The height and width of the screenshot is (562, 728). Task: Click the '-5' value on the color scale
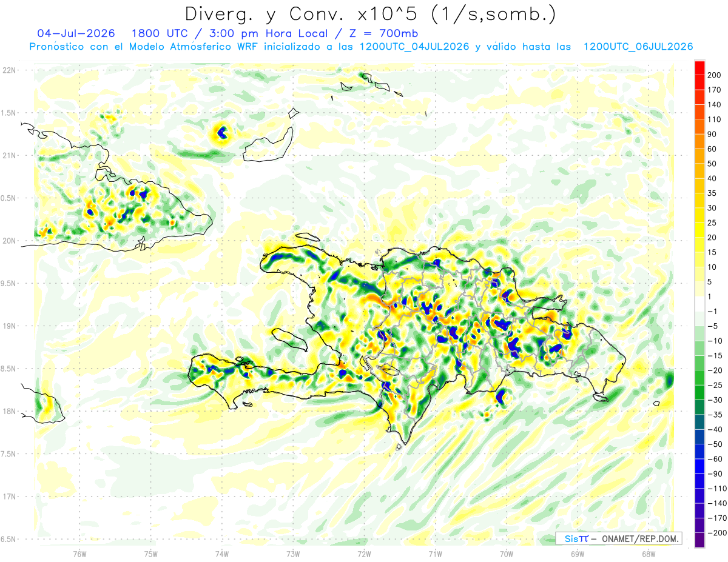[713, 326]
